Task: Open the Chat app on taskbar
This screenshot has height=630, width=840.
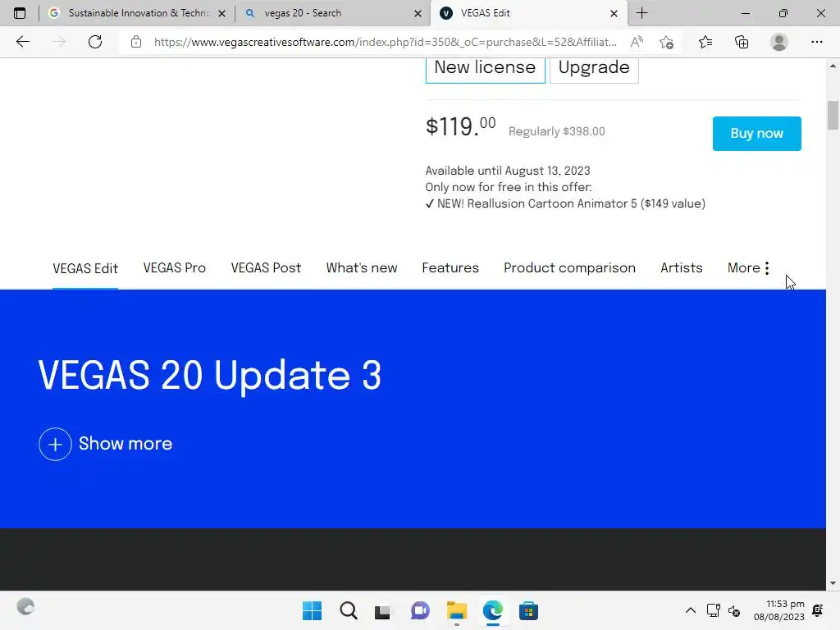Action: 421,610
